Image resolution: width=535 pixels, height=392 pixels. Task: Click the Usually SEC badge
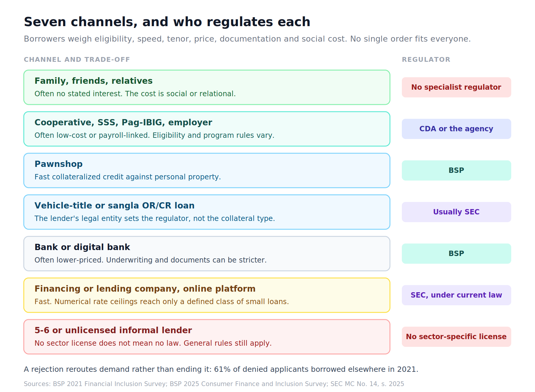pyautogui.click(x=456, y=212)
